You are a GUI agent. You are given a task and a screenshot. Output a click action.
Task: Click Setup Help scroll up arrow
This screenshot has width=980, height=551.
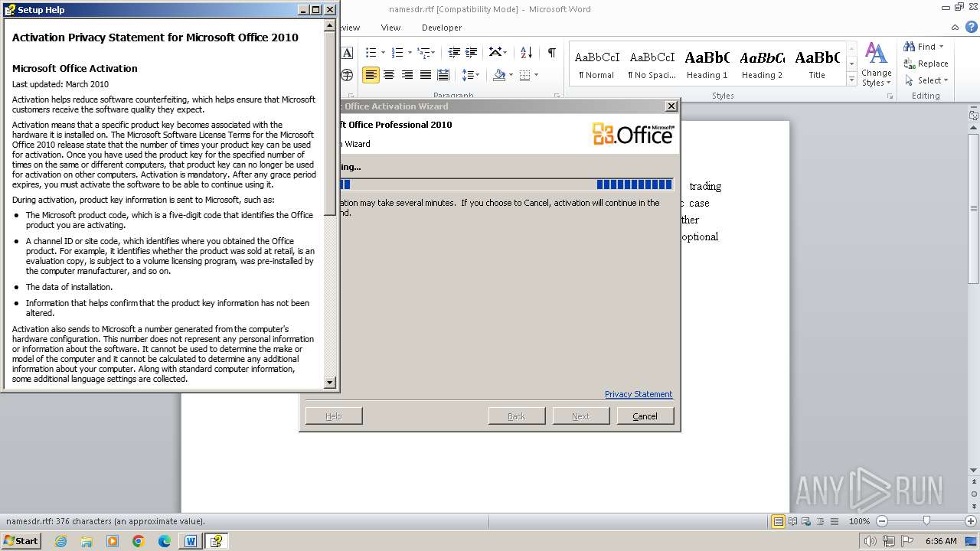coord(330,25)
